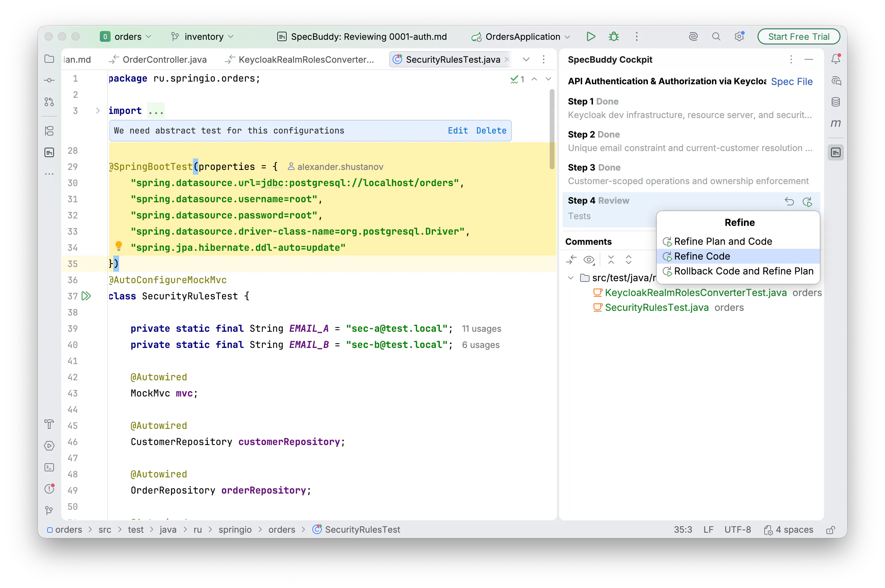The image size is (885, 588).
Task: Toggle the eye preview icon in Comments
Action: [x=589, y=260]
